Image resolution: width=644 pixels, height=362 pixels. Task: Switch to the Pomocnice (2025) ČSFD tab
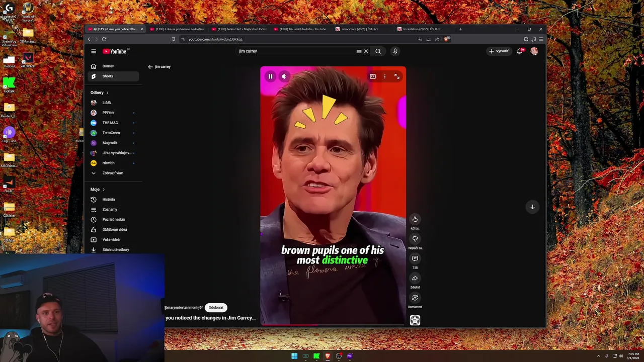(x=362, y=29)
